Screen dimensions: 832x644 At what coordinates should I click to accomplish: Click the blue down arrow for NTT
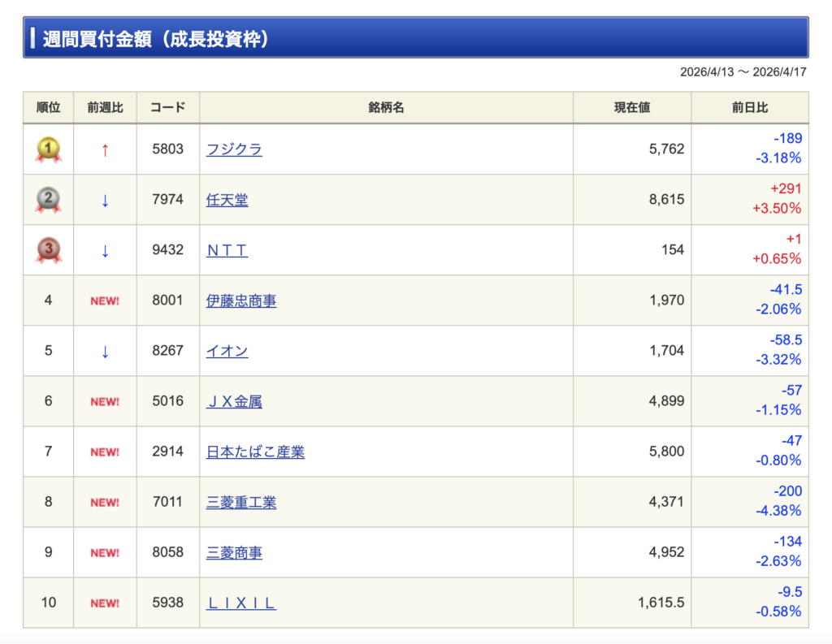click(105, 250)
